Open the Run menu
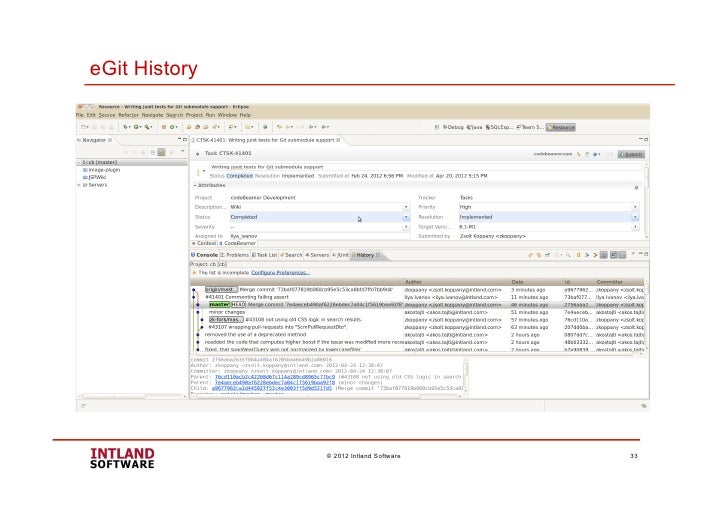728x514 pixels. click(210, 115)
